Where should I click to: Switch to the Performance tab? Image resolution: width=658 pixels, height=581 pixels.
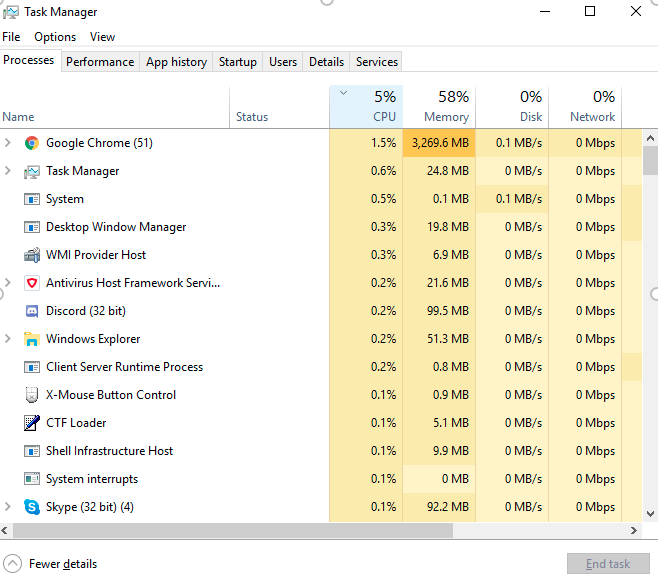tap(100, 62)
